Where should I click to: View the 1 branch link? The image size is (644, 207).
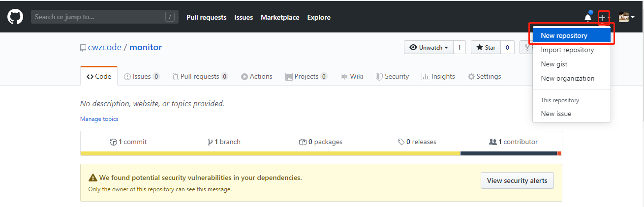[x=224, y=142]
